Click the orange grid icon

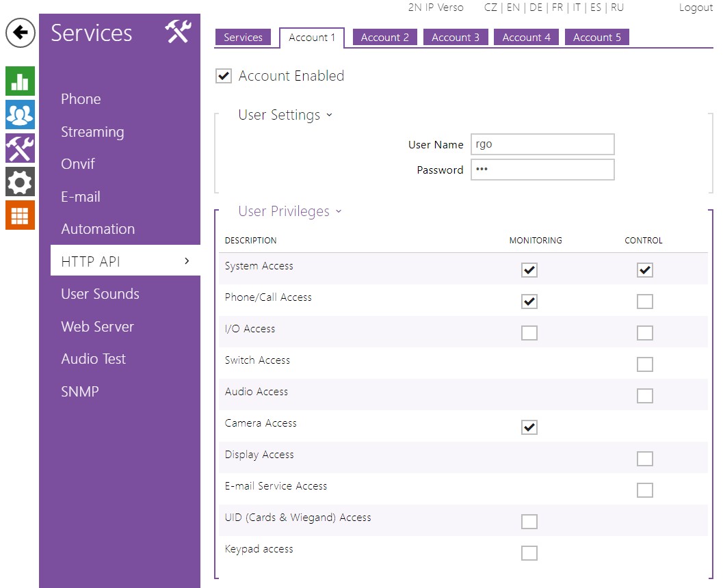pyautogui.click(x=20, y=215)
